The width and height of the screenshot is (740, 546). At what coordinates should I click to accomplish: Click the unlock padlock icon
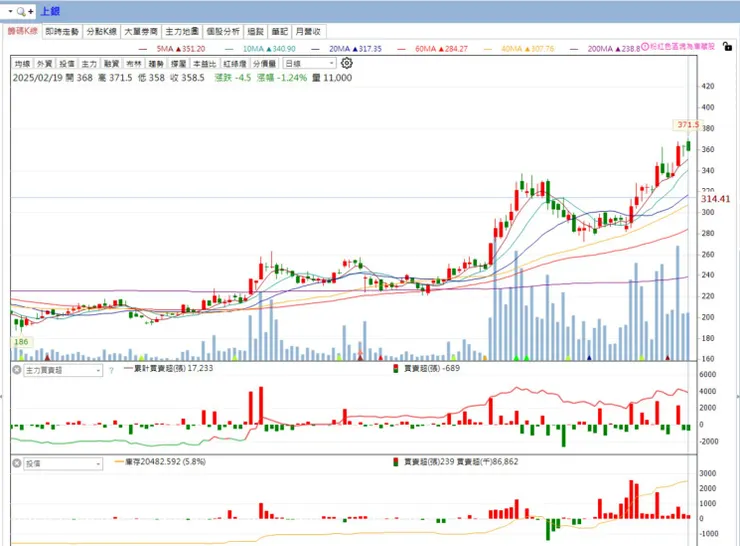pos(727,46)
